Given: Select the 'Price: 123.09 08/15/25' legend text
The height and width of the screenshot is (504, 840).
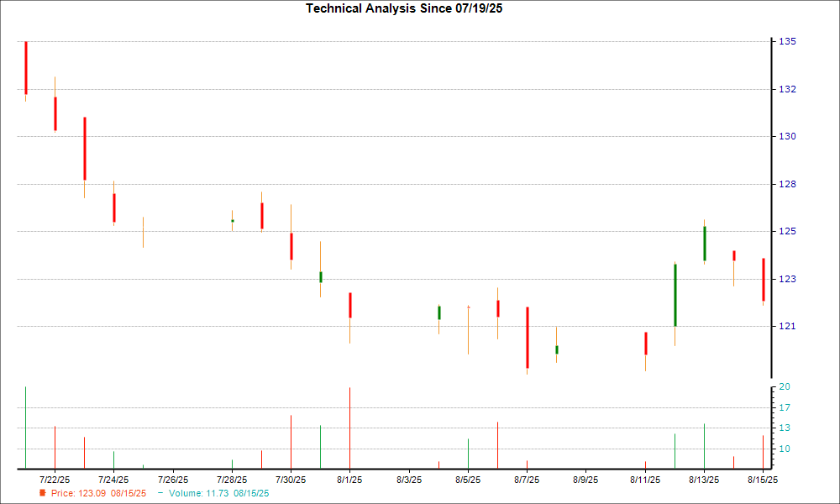Looking at the screenshot, I should (98, 493).
